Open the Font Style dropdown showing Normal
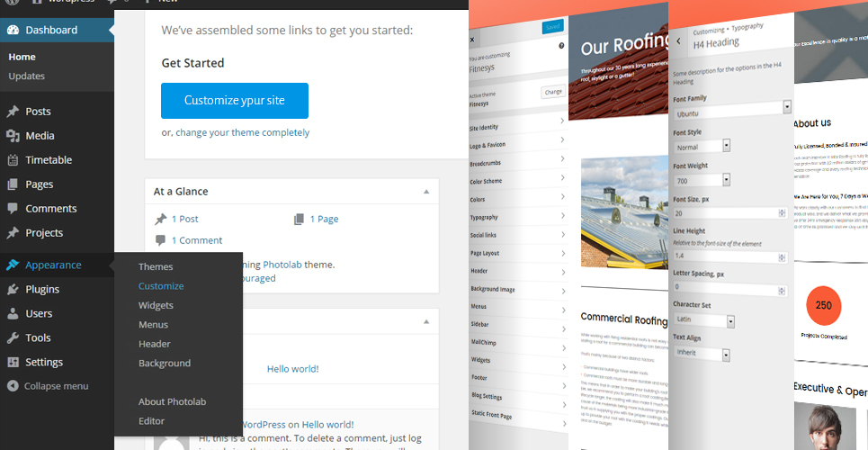868x450 pixels. point(702,147)
